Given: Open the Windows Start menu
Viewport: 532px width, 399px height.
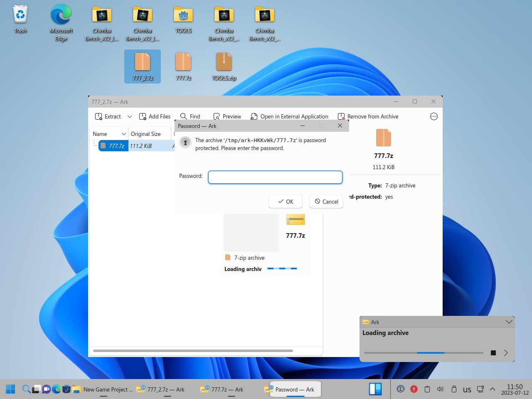Looking at the screenshot, I should pyautogui.click(x=10, y=389).
